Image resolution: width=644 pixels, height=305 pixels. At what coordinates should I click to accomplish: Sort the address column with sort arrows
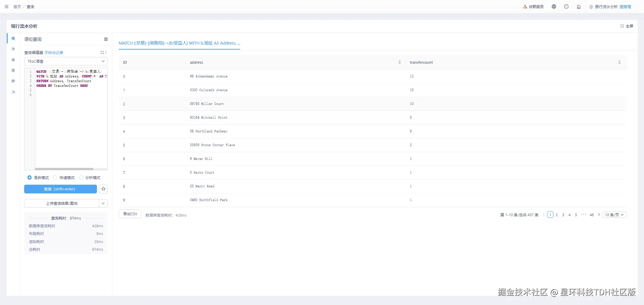point(399,62)
